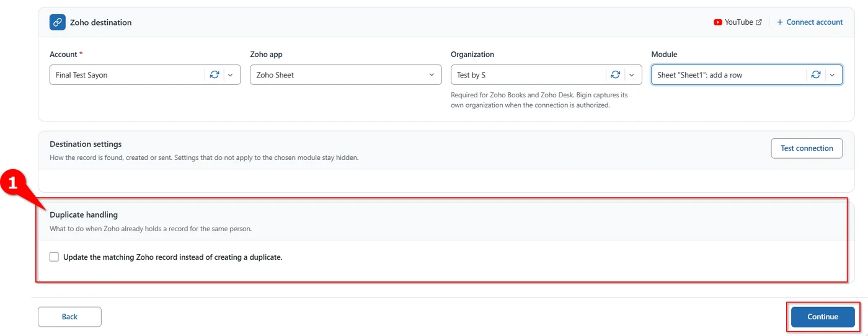Click the "How the record is found" description
Screen dimensions: 868x336
204,157
